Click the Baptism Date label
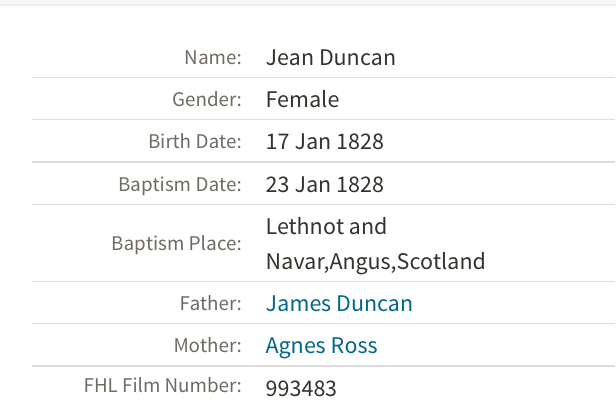 (180, 184)
